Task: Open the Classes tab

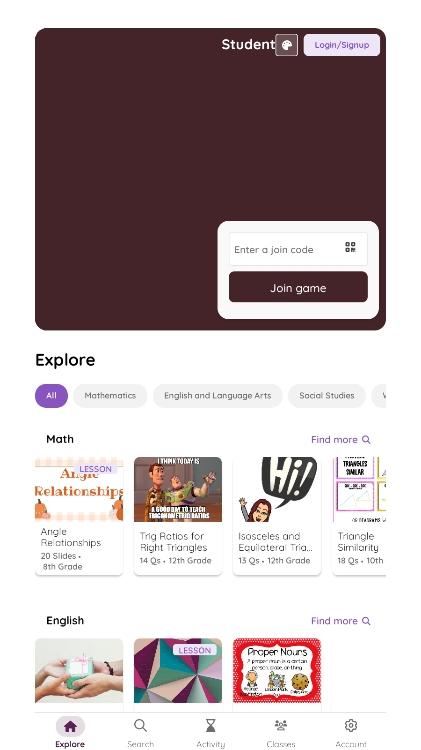Action: tap(281, 732)
